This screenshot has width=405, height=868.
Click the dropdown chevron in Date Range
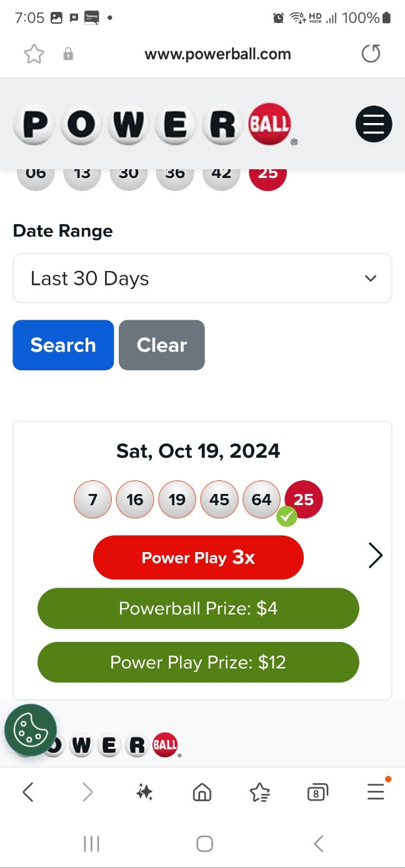point(371,279)
